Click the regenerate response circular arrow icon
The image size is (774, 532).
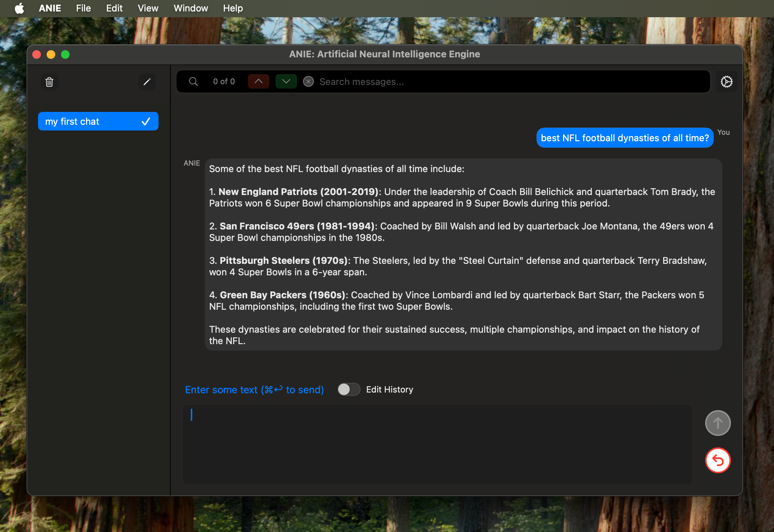point(718,460)
